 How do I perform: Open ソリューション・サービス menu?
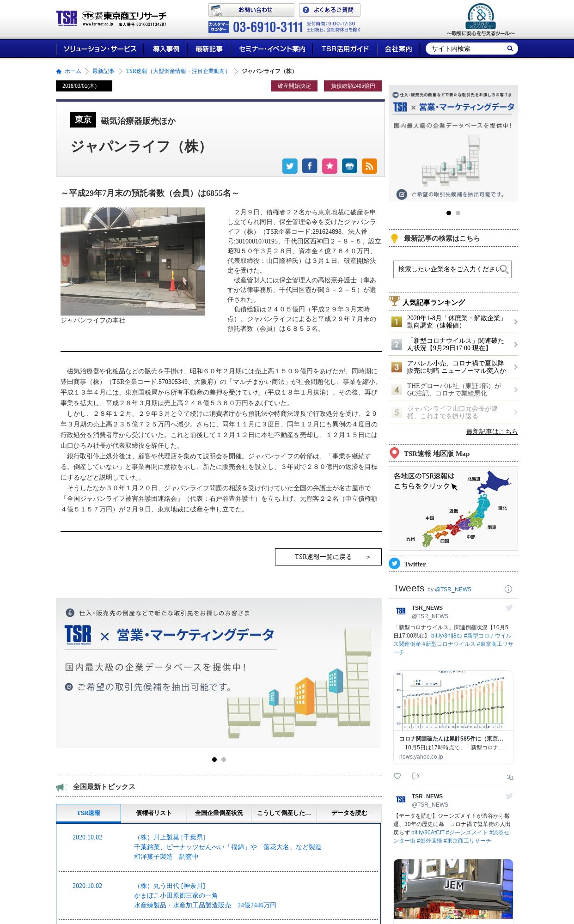100,49
